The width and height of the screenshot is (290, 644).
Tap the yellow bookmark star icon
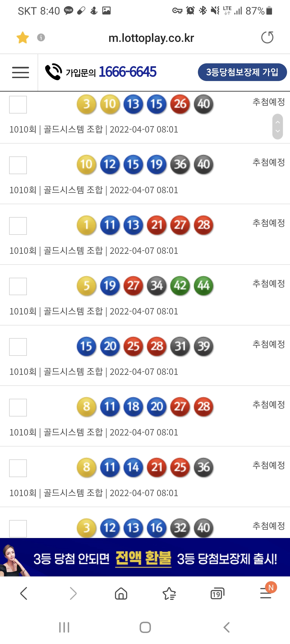(x=23, y=38)
